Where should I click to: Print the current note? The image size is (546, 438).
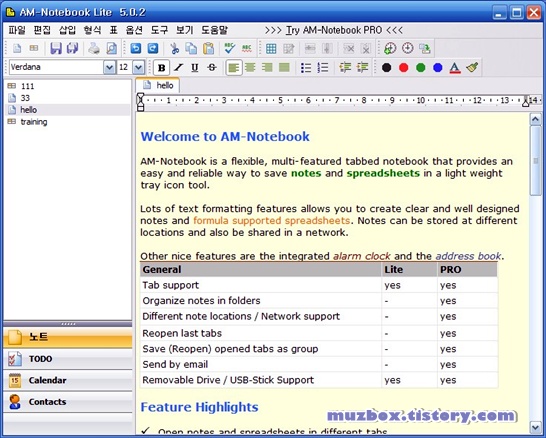94,48
